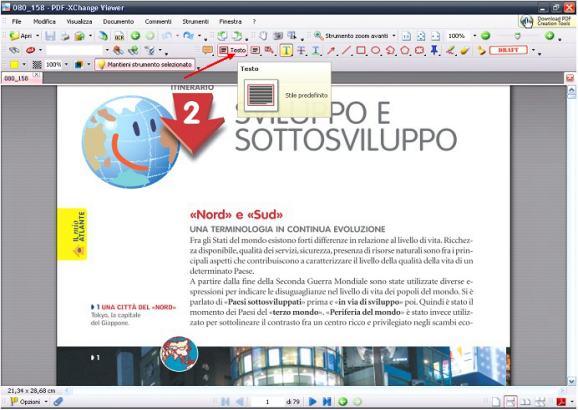Open the 100% zoom level dropdown
The height and width of the screenshot is (410, 578).
[474, 36]
